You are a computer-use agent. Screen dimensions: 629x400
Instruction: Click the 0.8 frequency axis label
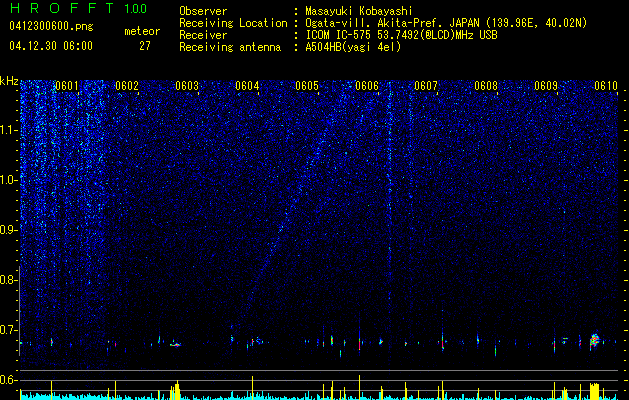click(8, 280)
